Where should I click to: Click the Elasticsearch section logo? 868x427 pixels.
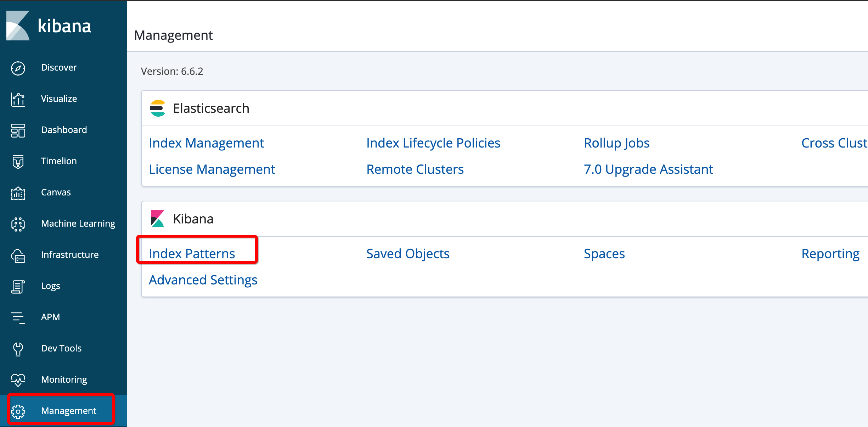pyautogui.click(x=157, y=108)
